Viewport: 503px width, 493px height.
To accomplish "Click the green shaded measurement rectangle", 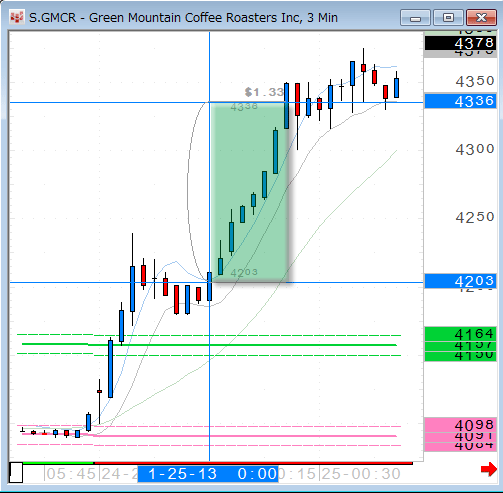I will point(249,192).
